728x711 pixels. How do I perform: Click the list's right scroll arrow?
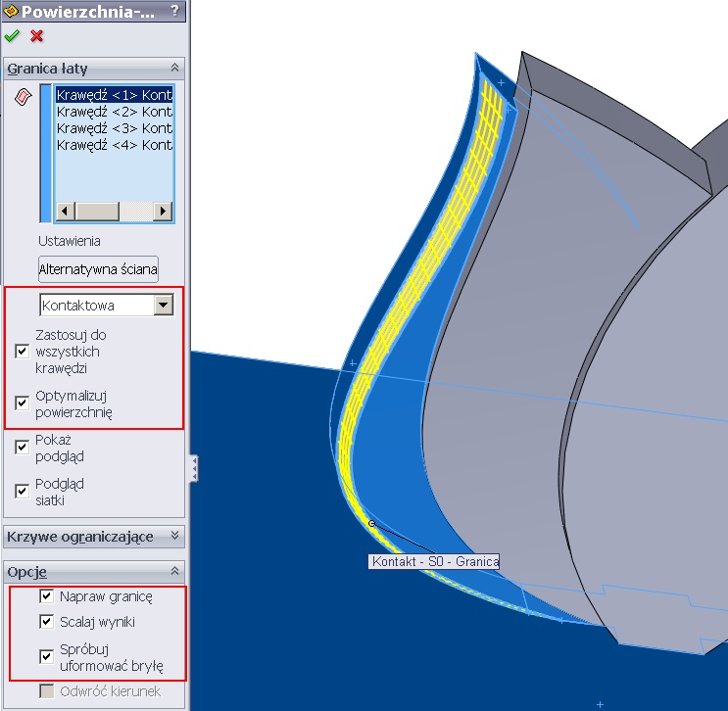[163, 212]
